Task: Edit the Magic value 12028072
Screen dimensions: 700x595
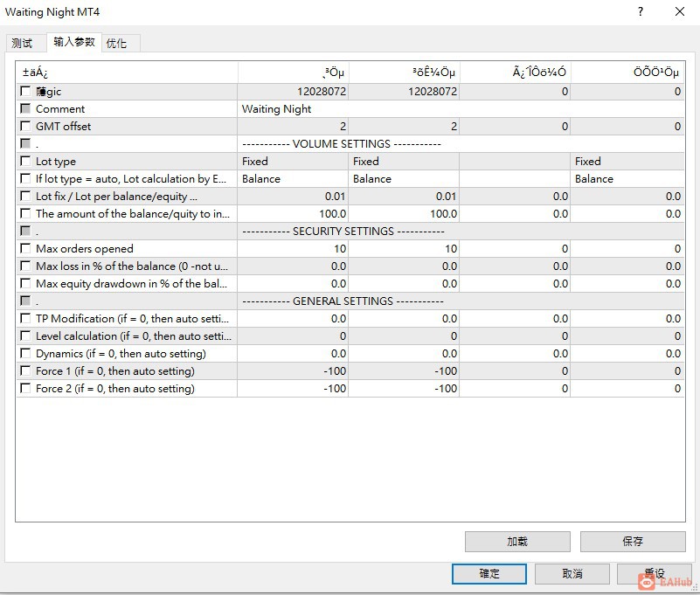Action: [x=293, y=92]
